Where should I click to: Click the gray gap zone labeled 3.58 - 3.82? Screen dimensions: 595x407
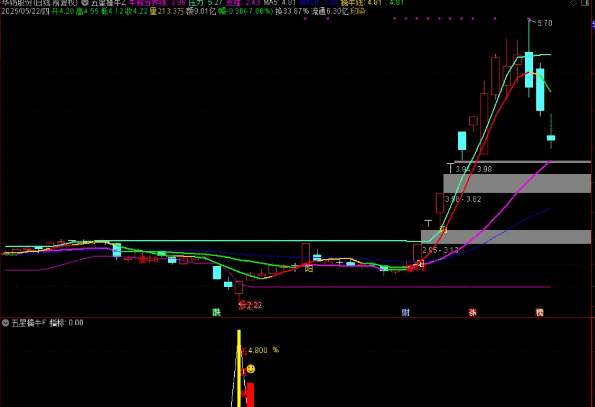[517, 183]
